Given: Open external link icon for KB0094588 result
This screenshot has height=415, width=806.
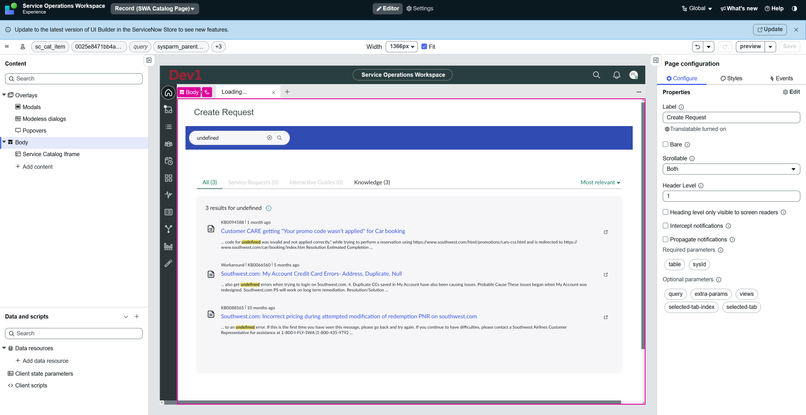Looking at the screenshot, I should pyautogui.click(x=606, y=232).
